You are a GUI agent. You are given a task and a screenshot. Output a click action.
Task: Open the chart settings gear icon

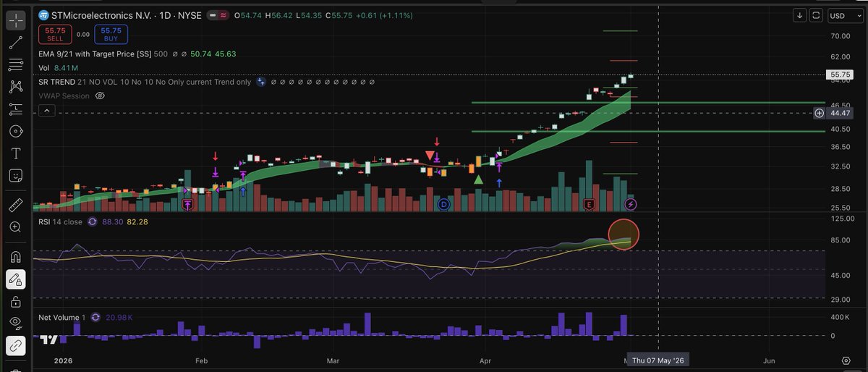pos(846,360)
